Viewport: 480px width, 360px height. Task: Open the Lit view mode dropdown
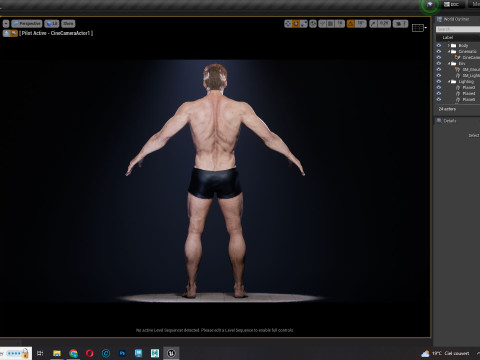[x=52, y=24]
